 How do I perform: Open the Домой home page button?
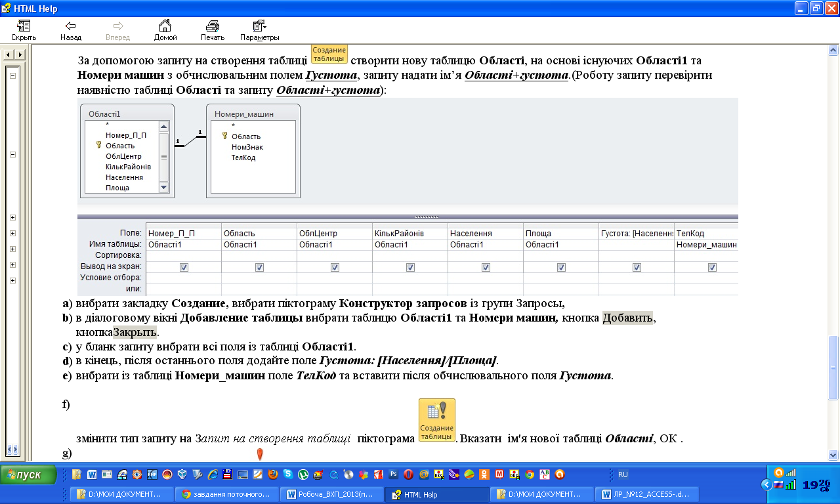pyautogui.click(x=165, y=30)
